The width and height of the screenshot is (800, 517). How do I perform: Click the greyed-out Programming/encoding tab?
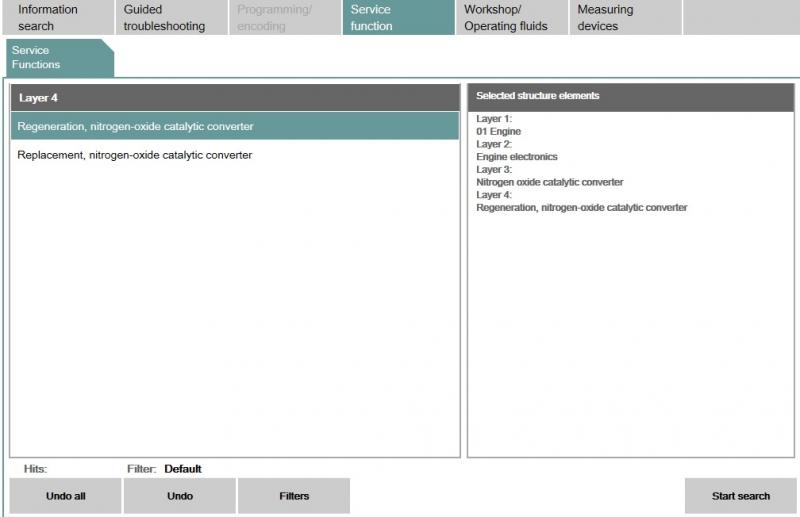coord(285,18)
